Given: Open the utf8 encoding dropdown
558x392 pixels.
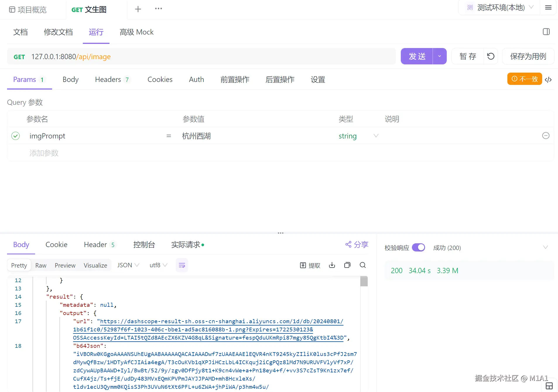Looking at the screenshot, I should coord(158,265).
